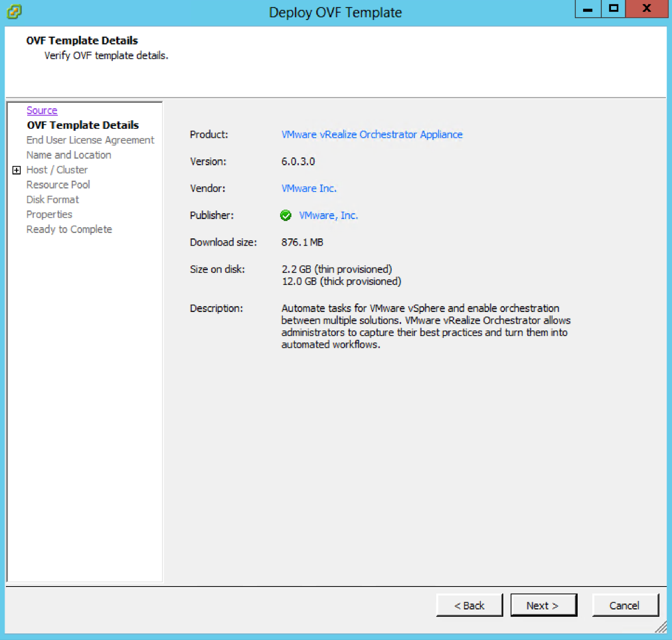Maximize the Deploy OVF Template window
672x640 pixels.
(614, 9)
